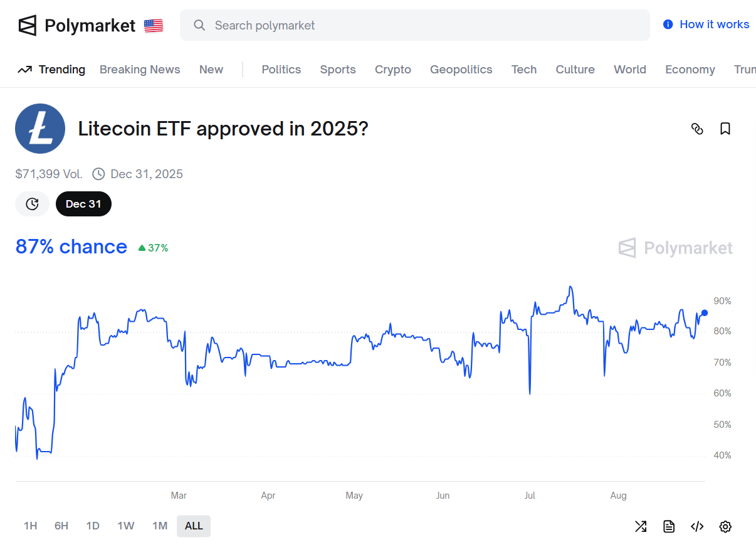Bookmark the Litecoin ETF market
Screen dimensions: 756x557
coord(725,129)
